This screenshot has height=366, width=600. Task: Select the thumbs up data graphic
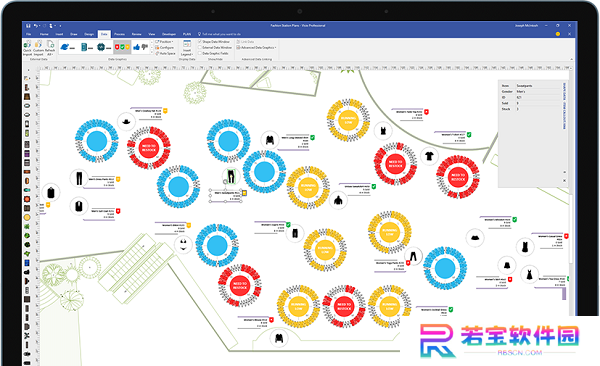[136, 47]
